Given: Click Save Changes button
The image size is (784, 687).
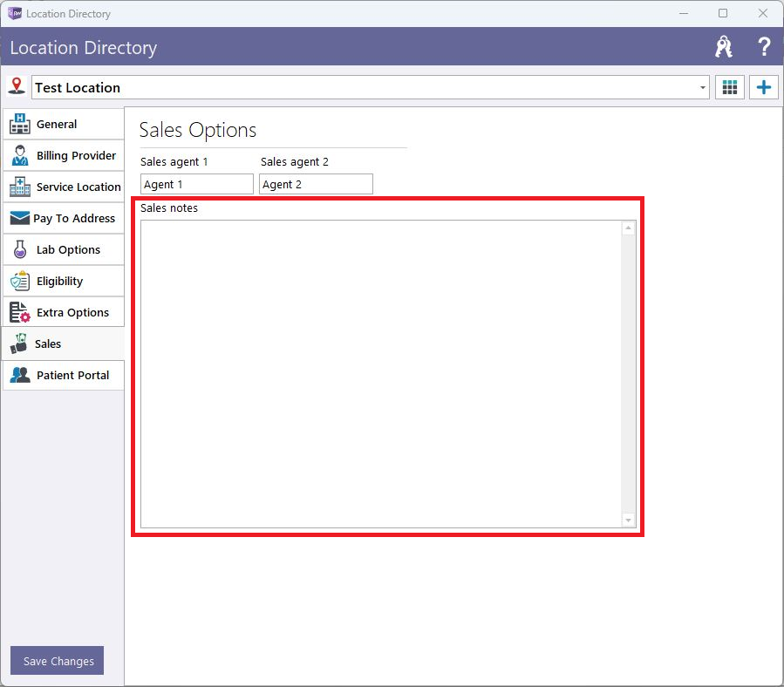Looking at the screenshot, I should pyautogui.click(x=57, y=661).
